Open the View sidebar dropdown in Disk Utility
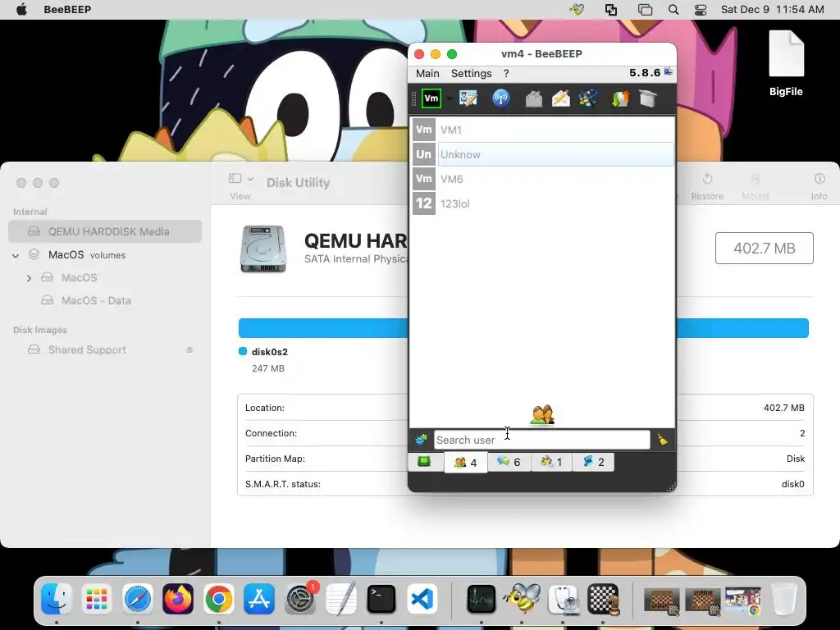The height and width of the screenshot is (630, 840). [241, 178]
